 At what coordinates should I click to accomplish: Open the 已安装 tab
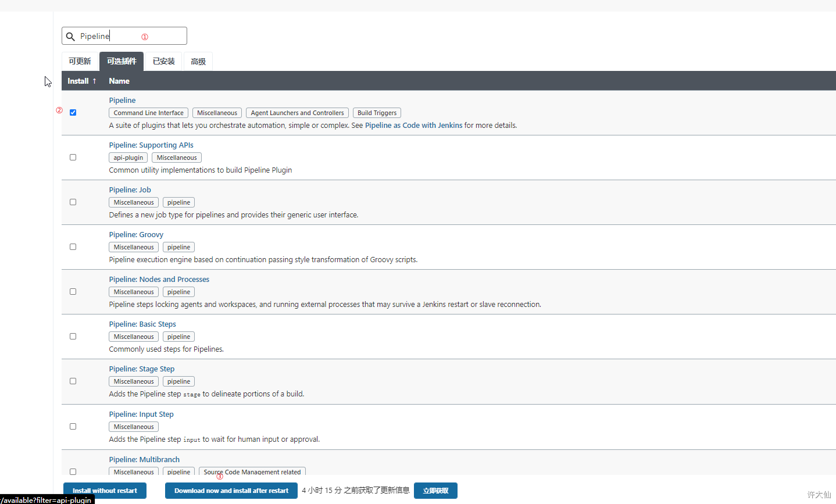[163, 61]
